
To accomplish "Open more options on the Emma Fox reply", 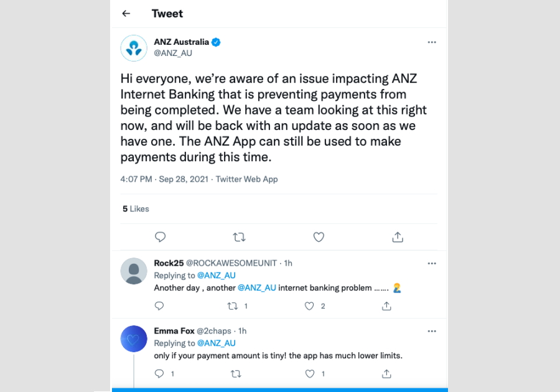I will click(x=432, y=331).
